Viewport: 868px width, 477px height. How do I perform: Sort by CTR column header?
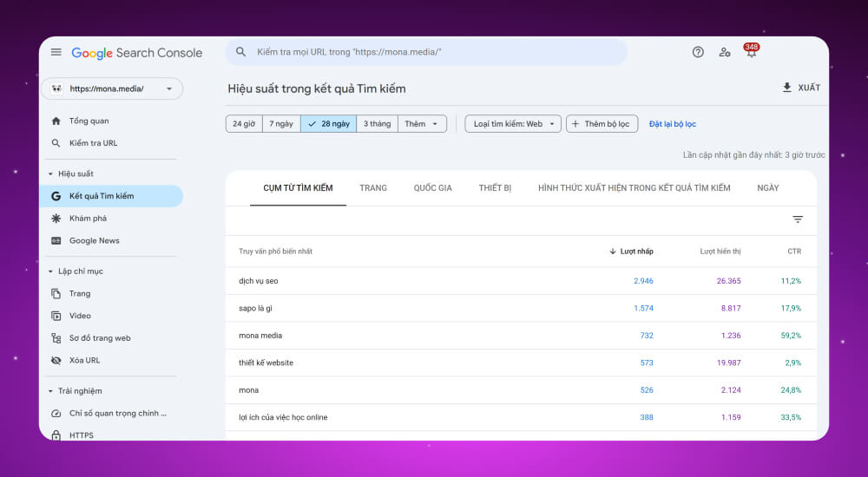coord(794,252)
